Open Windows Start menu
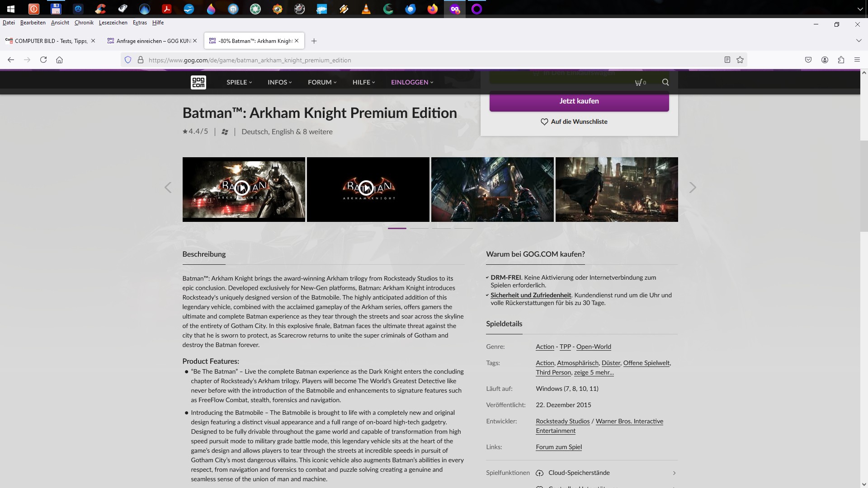This screenshot has height=488, width=868. (x=11, y=9)
